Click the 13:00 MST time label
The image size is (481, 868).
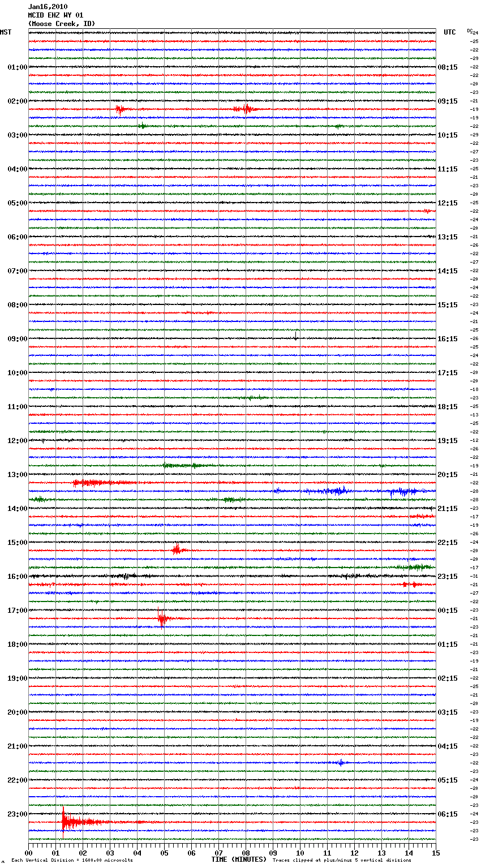coord(18,475)
